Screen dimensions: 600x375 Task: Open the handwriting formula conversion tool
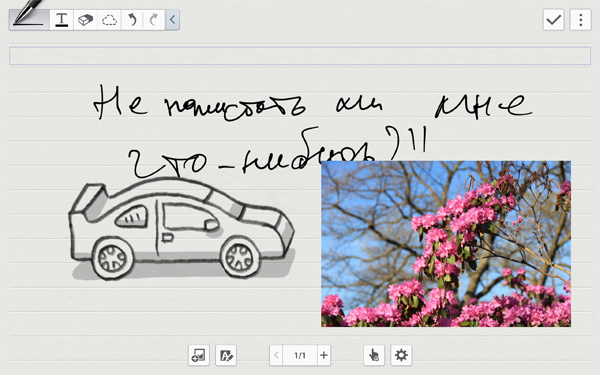[226, 355]
